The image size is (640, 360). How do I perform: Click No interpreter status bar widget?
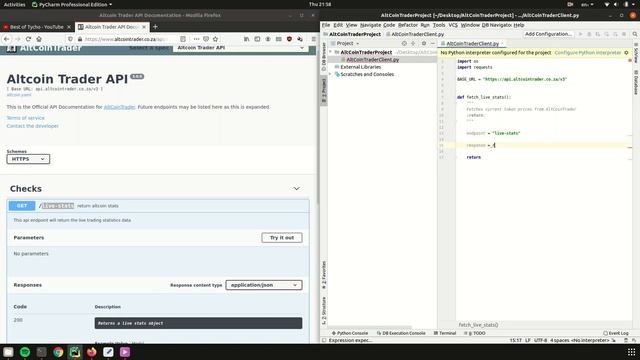pos(590,340)
